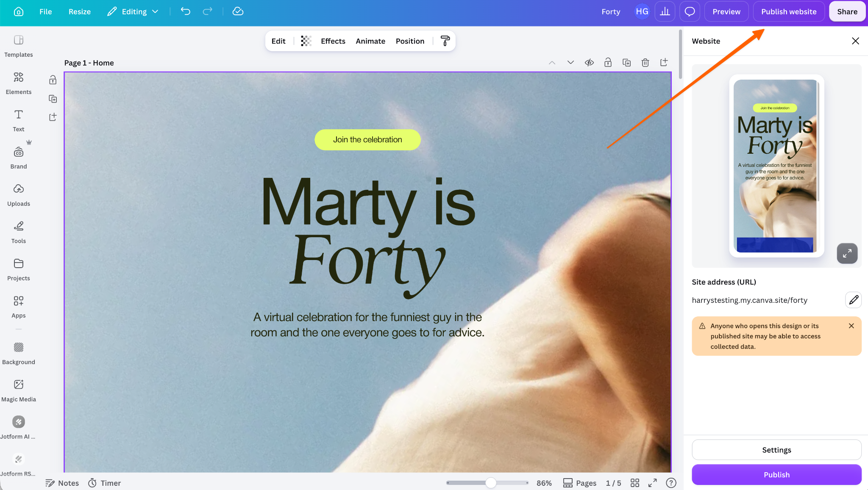
Task: Open the Uploads panel
Action: tap(19, 195)
